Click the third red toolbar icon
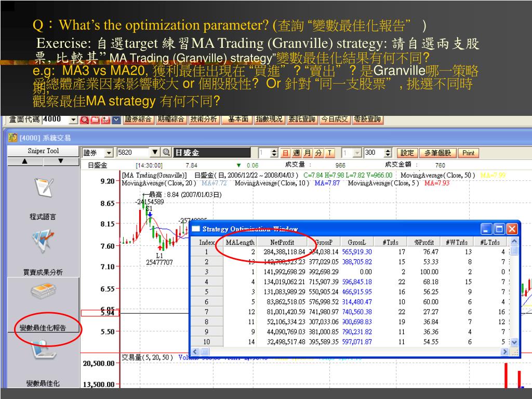Viewport: 532px width, 399px height. tap(105, 120)
